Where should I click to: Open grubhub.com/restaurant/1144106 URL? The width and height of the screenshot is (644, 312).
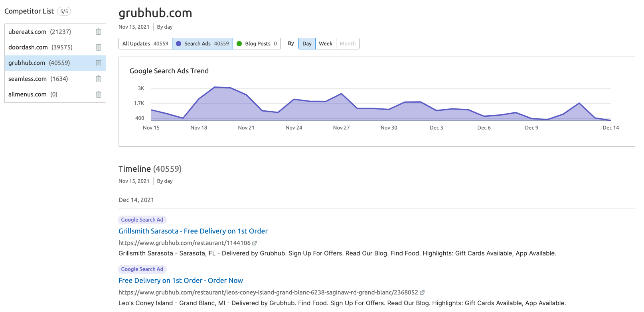pyautogui.click(x=184, y=243)
